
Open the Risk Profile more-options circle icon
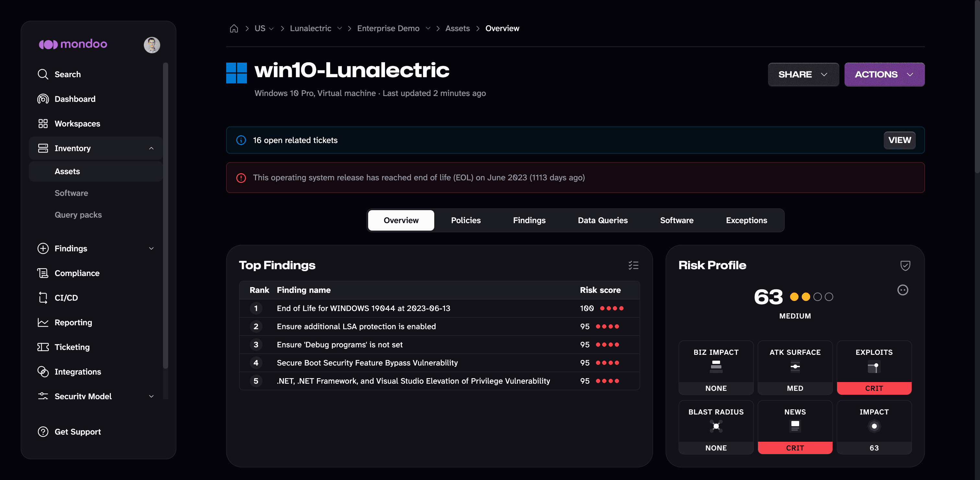[903, 290]
